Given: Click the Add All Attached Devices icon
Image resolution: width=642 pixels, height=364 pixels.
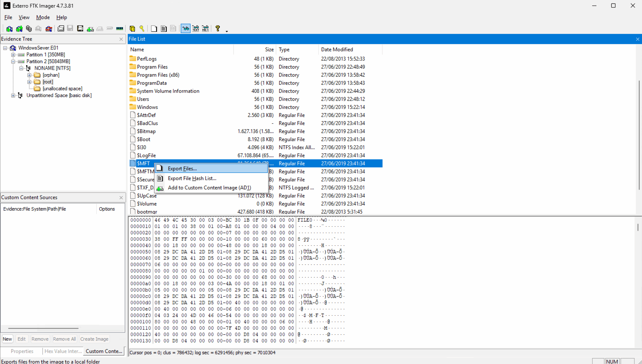Looking at the screenshot, I should pyautogui.click(x=19, y=29).
